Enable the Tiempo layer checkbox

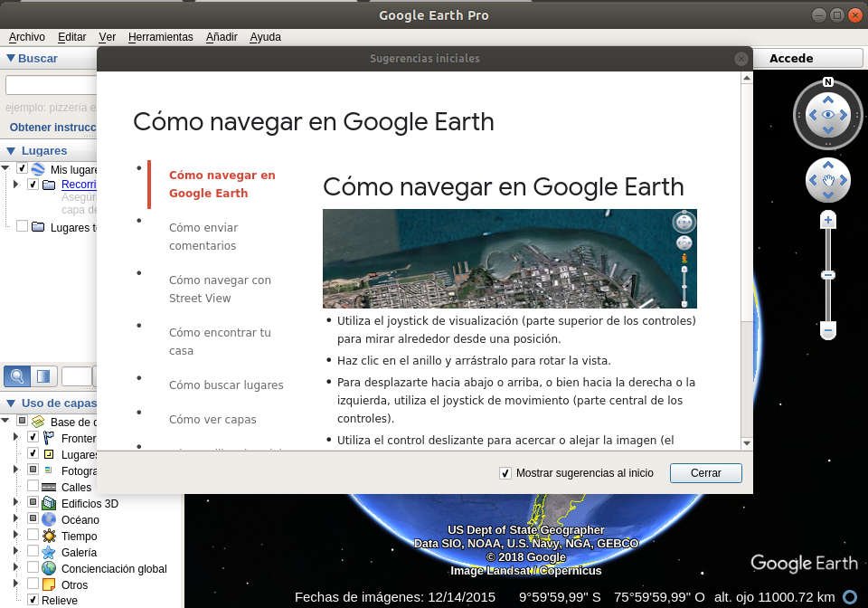tap(33, 535)
